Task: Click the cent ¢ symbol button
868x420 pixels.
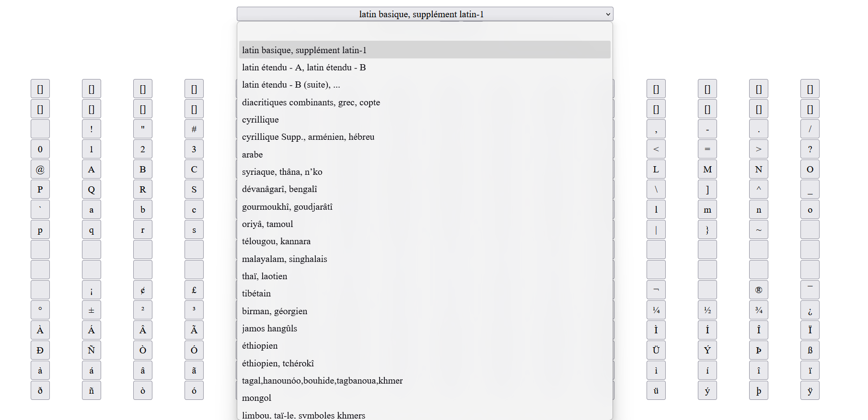Action: [x=143, y=290]
